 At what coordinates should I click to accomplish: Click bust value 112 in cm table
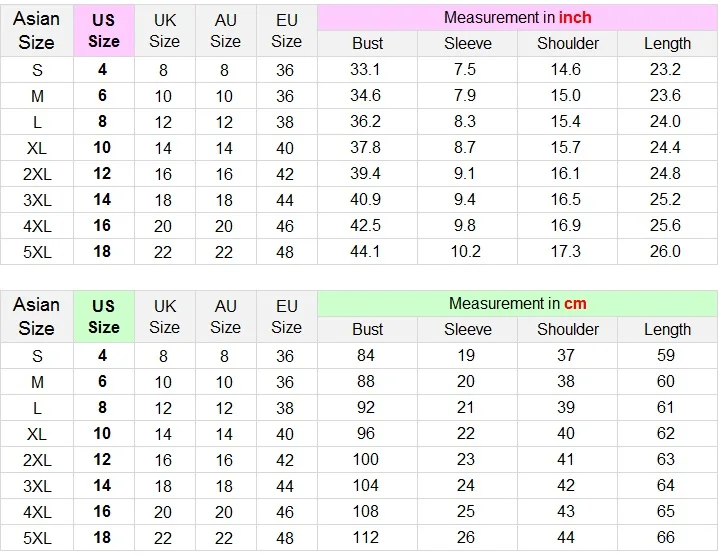[365, 537]
